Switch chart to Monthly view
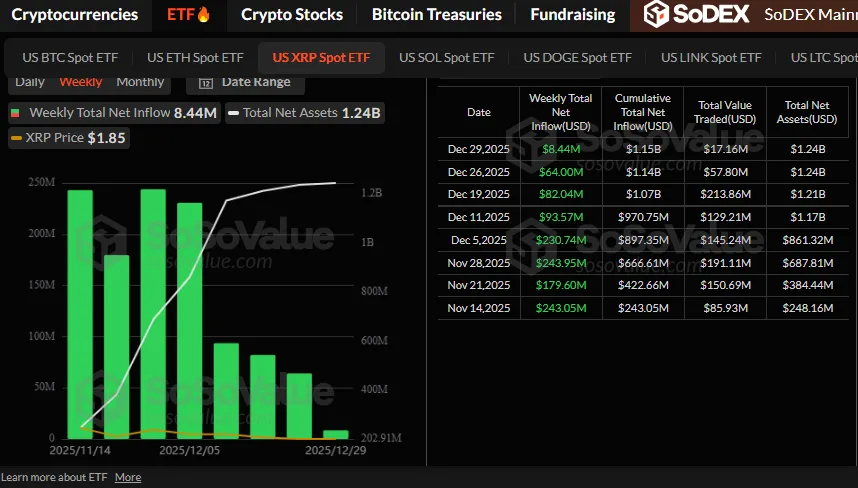This screenshot has height=488, width=858. point(140,82)
